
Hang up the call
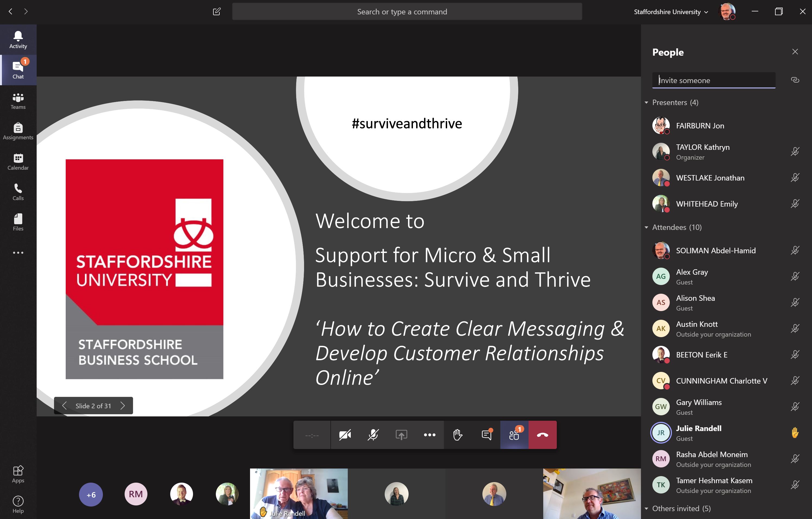[543, 435]
